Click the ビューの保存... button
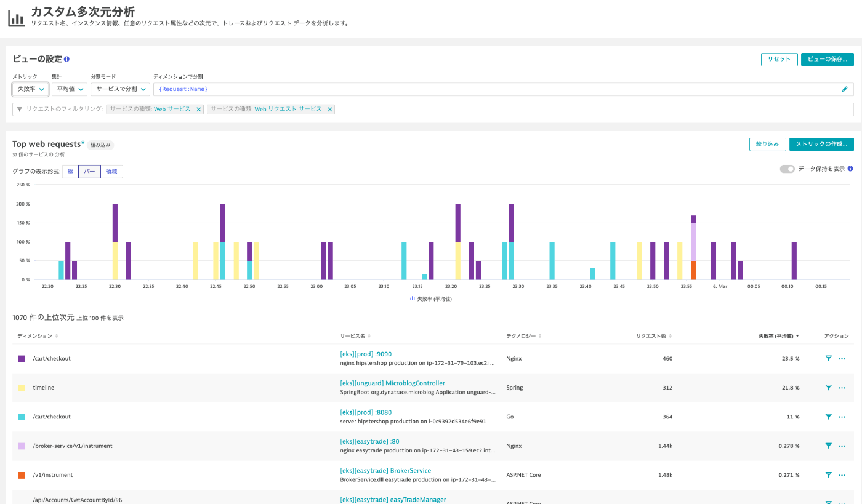Image resolution: width=862 pixels, height=504 pixels. click(x=827, y=59)
